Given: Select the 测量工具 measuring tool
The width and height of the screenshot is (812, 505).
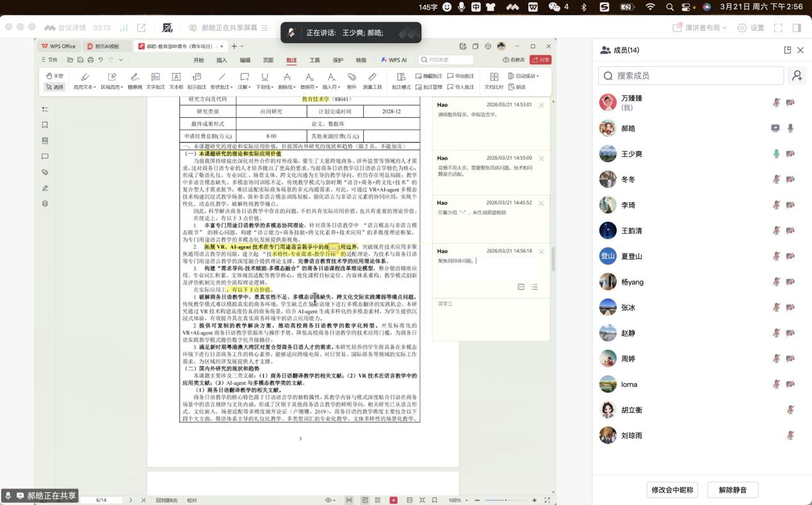Looking at the screenshot, I should (x=372, y=80).
